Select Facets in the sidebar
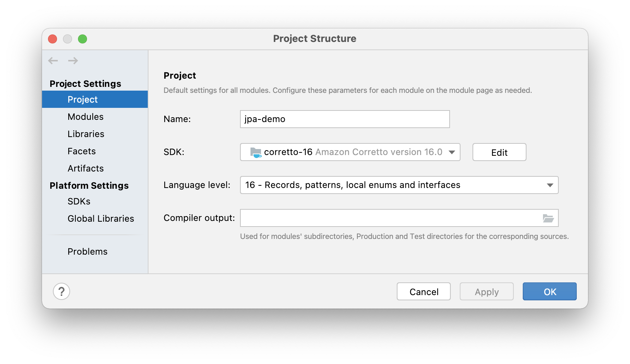This screenshot has width=630, height=364. (81, 151)
